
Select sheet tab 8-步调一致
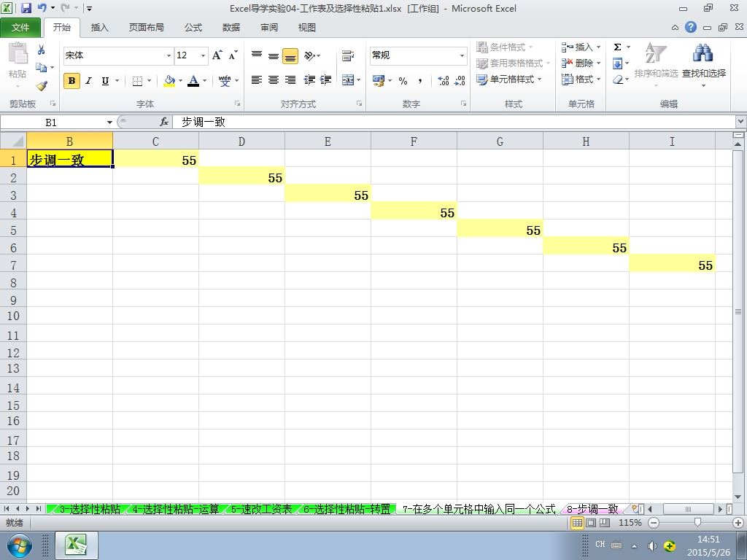click(x=592, y=509)
